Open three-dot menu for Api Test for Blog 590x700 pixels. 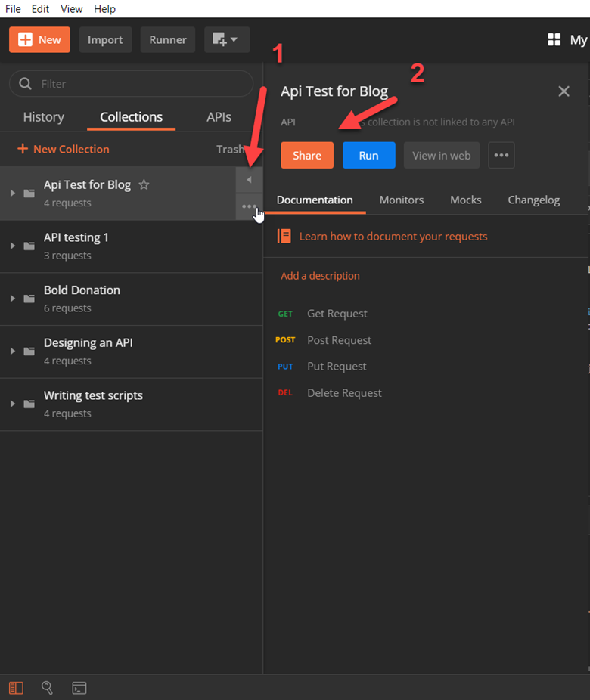[249, 206]
